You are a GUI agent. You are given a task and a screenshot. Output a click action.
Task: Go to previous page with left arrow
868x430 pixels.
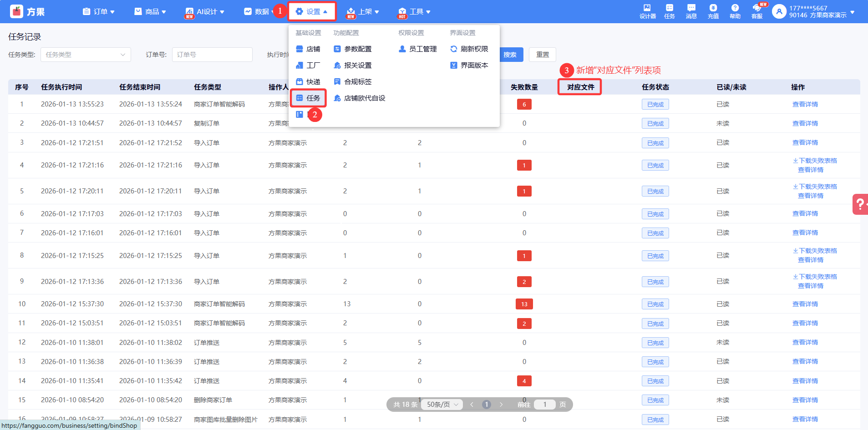[x=472, y=405]
